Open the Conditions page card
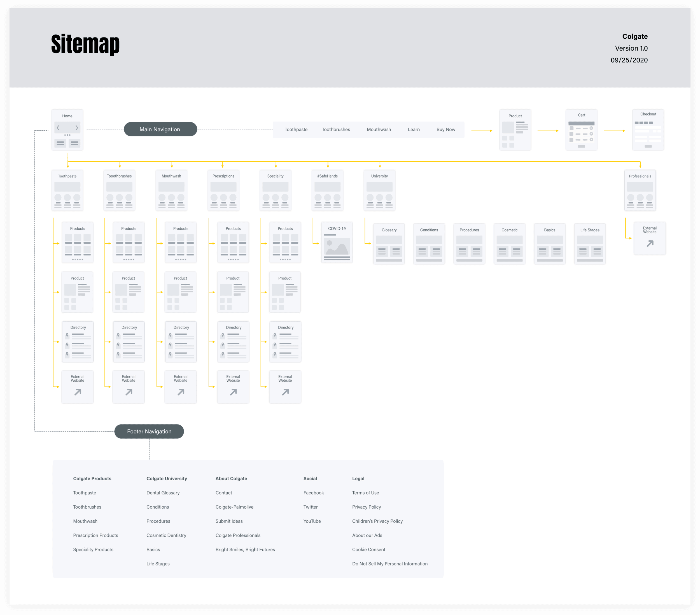The height and width of the screenshot is (615, 700). coord(429,244)
